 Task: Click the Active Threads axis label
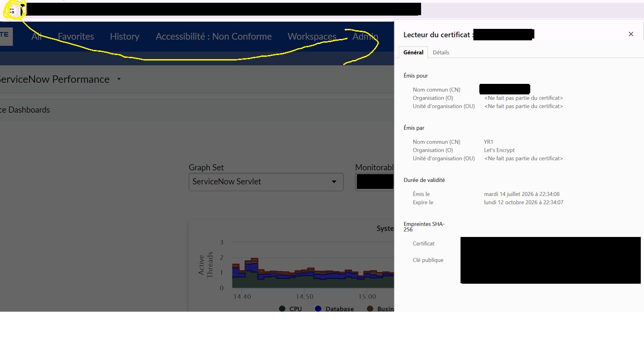206,265
